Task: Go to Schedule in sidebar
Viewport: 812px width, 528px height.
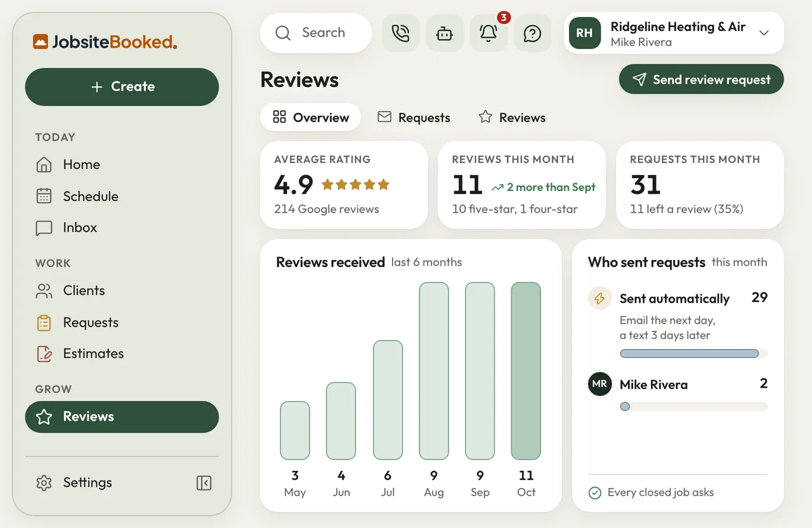Action: [x=122, y=196]
